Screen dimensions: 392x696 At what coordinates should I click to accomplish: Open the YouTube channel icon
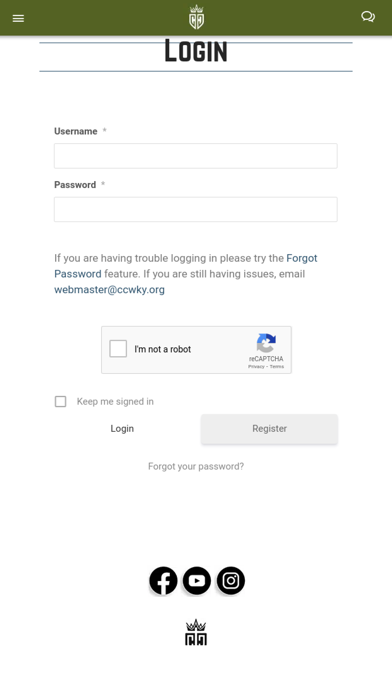coord(197,581)
